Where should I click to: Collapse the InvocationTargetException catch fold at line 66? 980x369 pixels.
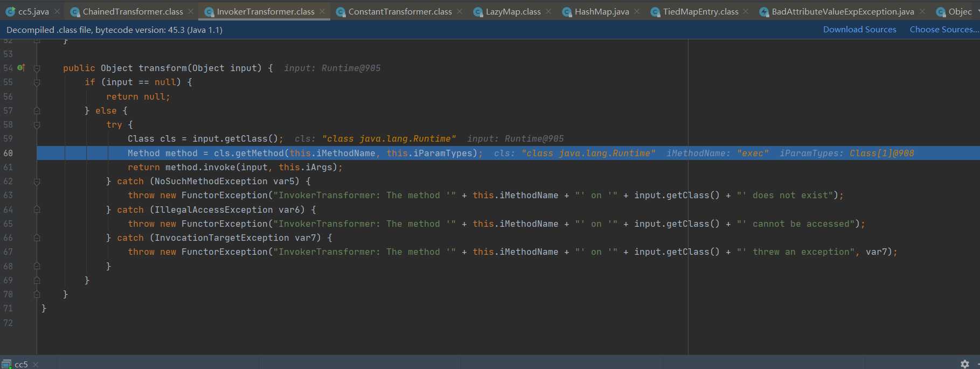(x=37, y=238)
